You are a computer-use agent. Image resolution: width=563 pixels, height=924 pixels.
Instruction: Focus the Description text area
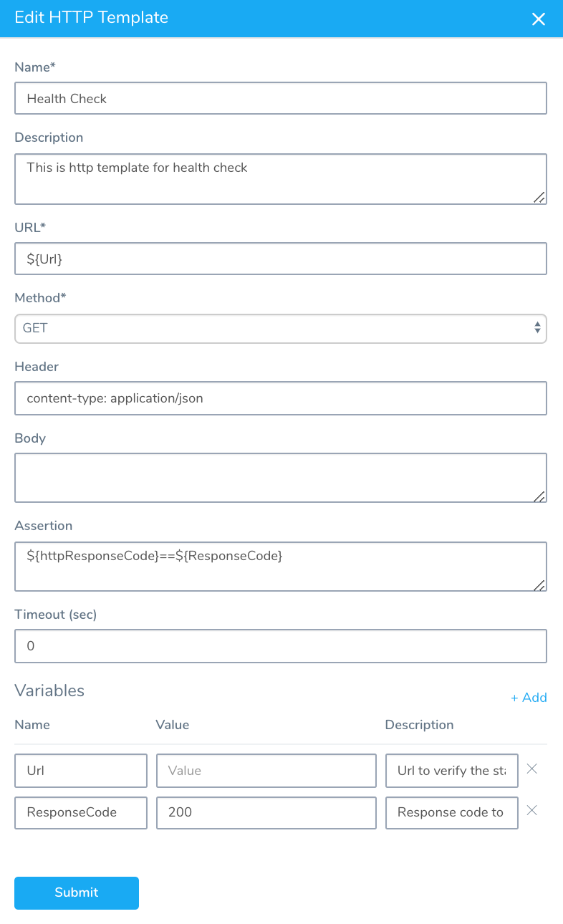tap(281, 179)
